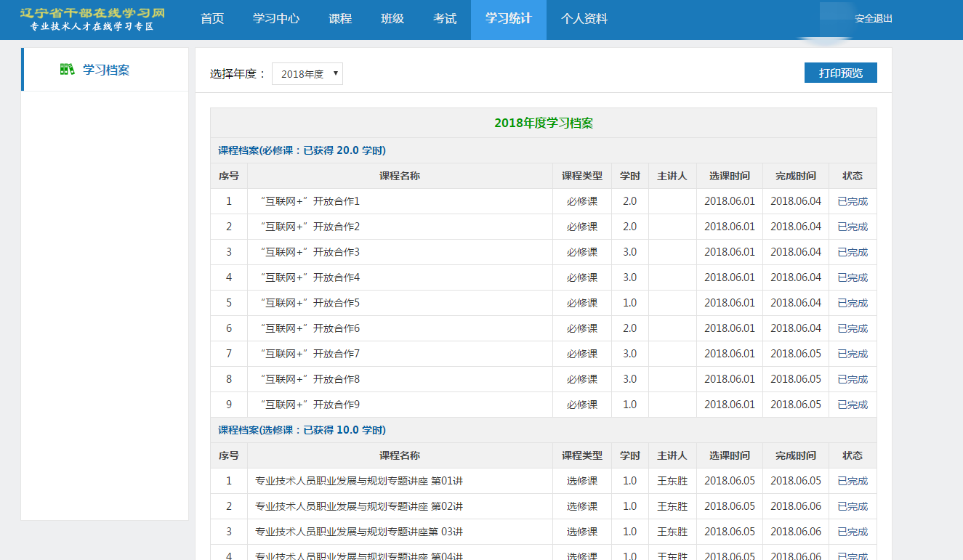Click 已完成 status for 开放合作9

[853, 405]
